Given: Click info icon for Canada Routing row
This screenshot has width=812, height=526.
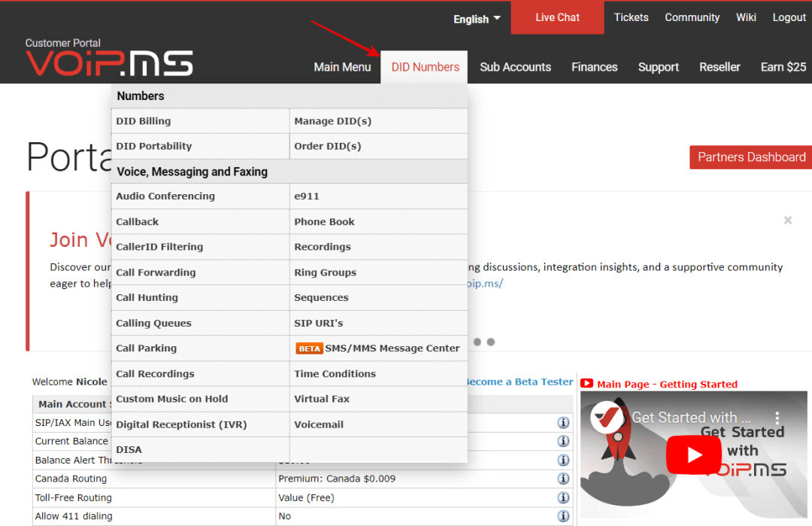Looking at the screenshot, I should coord(563,479).
